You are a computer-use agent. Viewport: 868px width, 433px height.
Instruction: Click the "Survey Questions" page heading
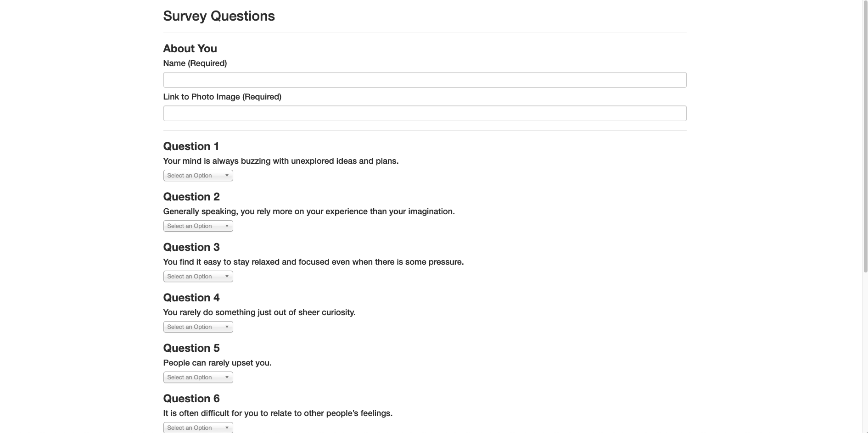(x=219, y=16)
